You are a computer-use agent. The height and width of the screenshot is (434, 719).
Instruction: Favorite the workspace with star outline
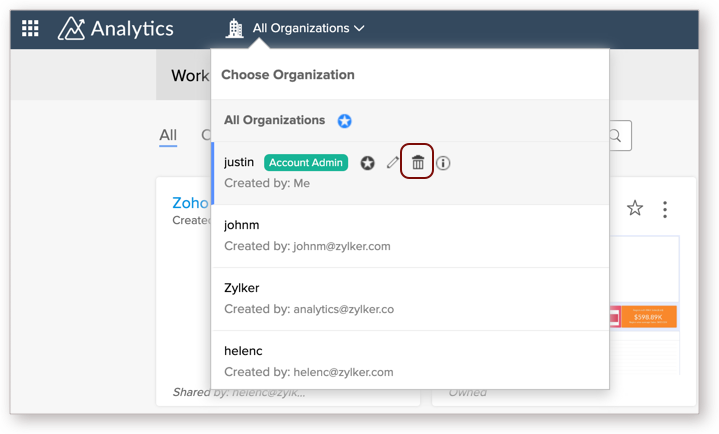[x=635, y=208]
